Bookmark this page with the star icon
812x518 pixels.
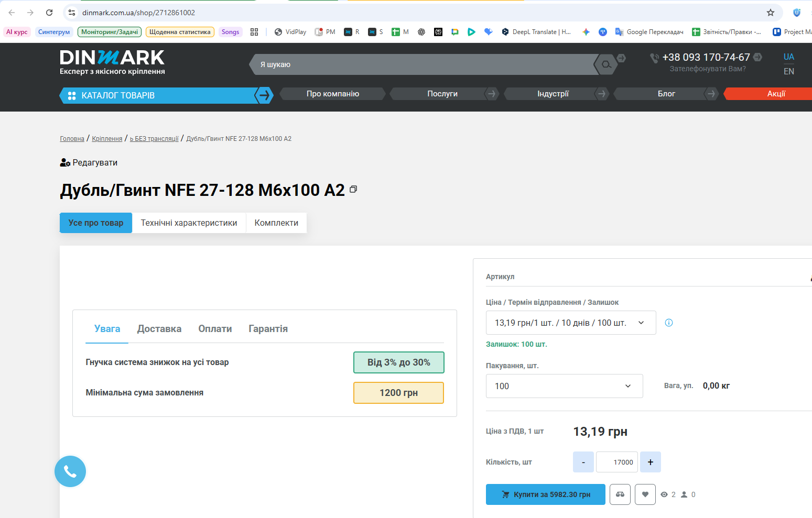(x=771, y=13)
